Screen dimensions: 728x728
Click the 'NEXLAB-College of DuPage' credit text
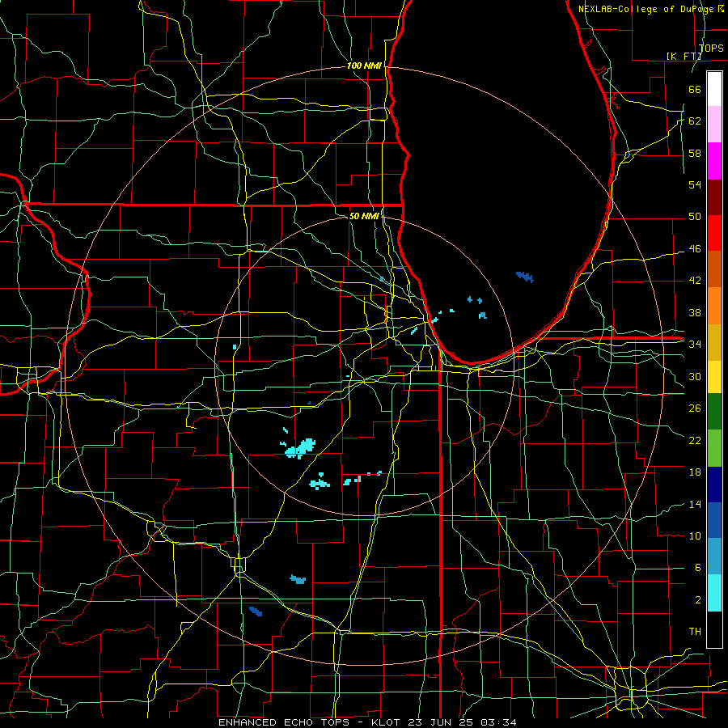point(647,9)
